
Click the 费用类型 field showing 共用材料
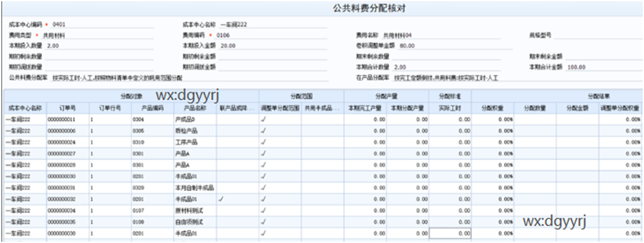(97, 35)
